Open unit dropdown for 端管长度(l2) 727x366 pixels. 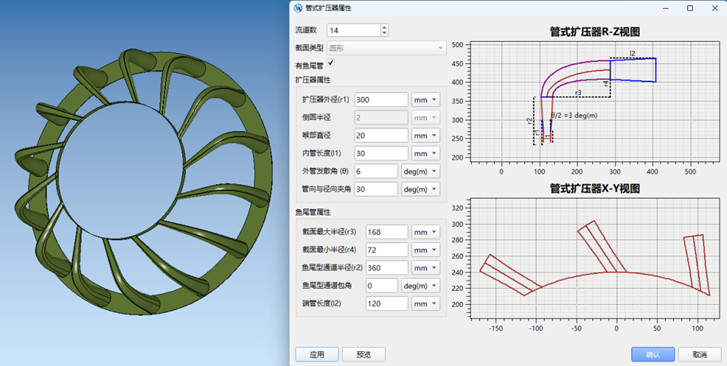click(x=426, y=304)
